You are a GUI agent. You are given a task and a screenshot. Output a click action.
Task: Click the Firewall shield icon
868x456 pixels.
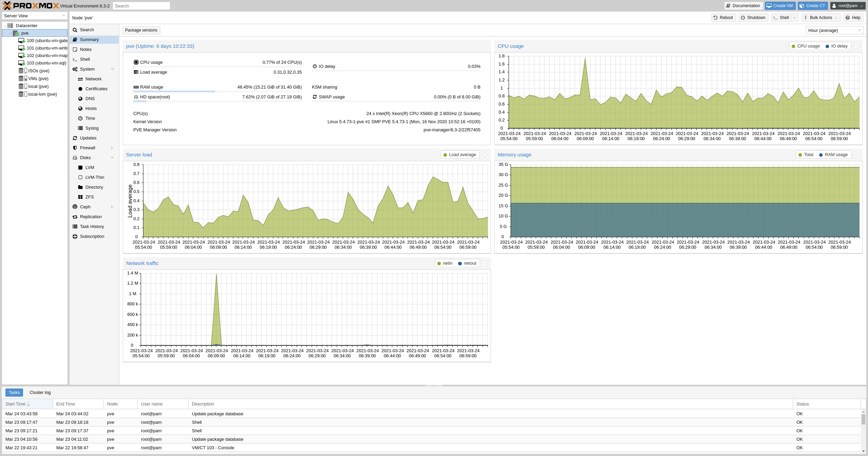(75, 148)
